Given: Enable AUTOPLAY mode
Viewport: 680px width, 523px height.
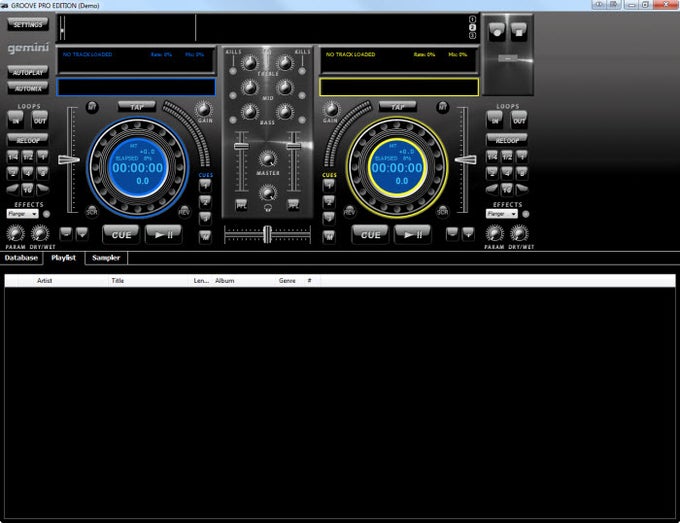Looking at the screenshot, I should pos(28,72).
